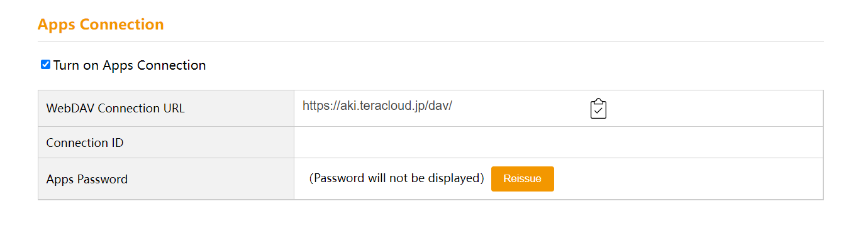
Task: Click the WebDAV Connection URL row label
Action: (116, 108)
